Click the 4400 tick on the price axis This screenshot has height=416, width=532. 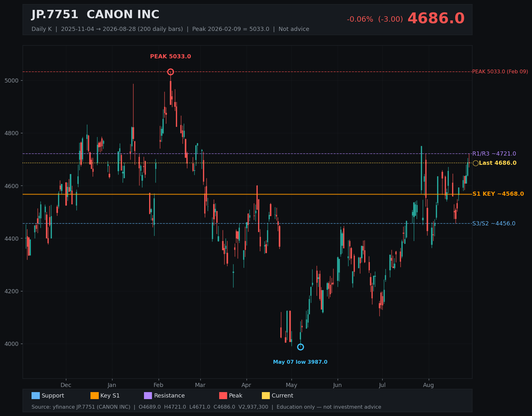coord(11,238)
